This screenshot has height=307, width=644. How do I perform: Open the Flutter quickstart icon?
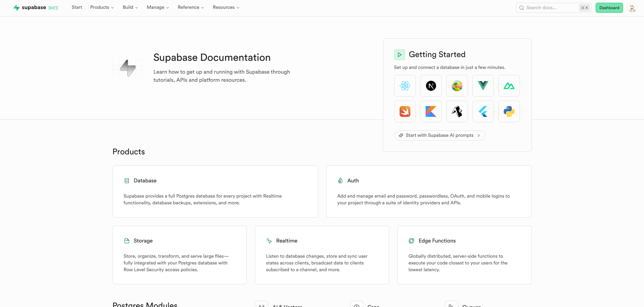point(483,111)
